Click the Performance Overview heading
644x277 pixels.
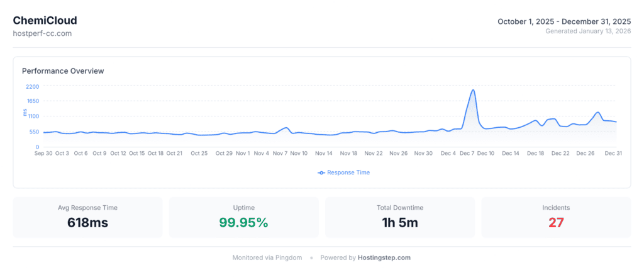click(x=63, y=71)
